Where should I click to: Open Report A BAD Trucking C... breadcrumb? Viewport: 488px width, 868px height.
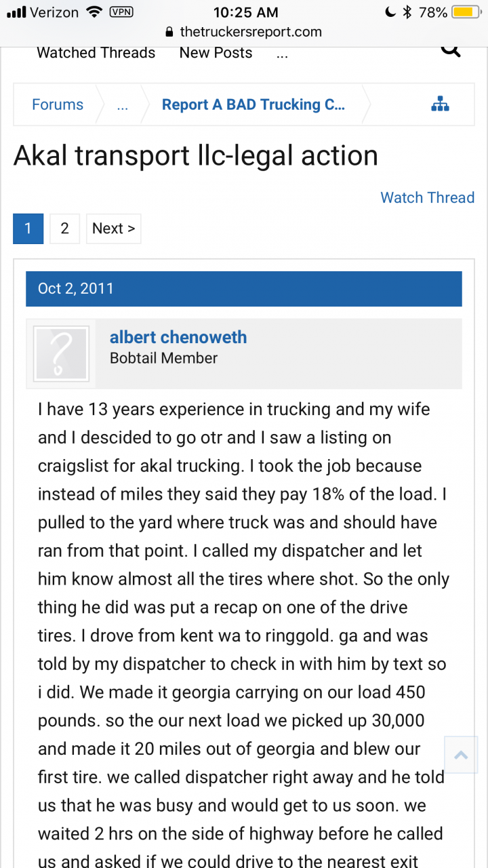[253, 104]
